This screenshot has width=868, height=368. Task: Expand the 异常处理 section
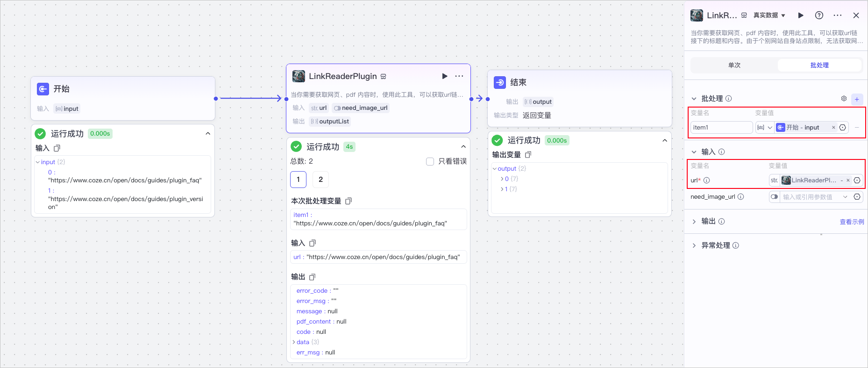tap(694, 245)
